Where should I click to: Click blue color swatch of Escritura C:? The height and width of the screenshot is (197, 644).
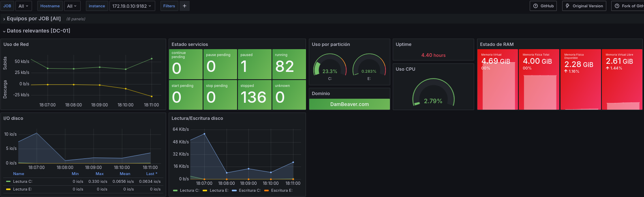click(x=234, y=191)
